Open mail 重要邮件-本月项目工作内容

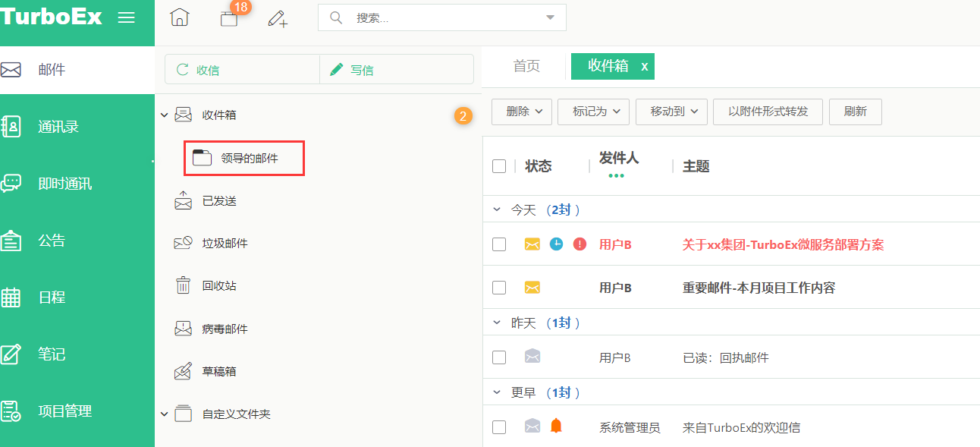[x=759, y=288]
